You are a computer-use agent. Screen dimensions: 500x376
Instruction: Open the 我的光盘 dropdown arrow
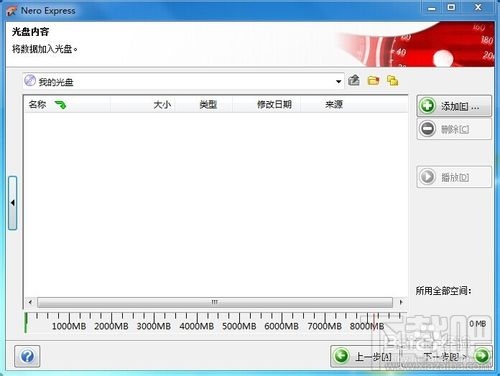[338, 81]
